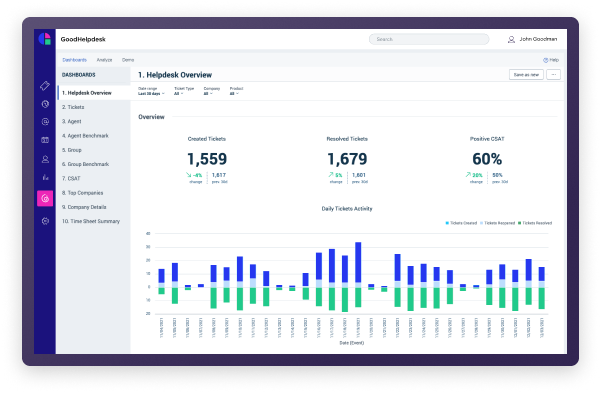The width and height of the screenshot is (601, 393).
Task: Open the contacts person sidebar icon
Action: (x=45, y=159)
